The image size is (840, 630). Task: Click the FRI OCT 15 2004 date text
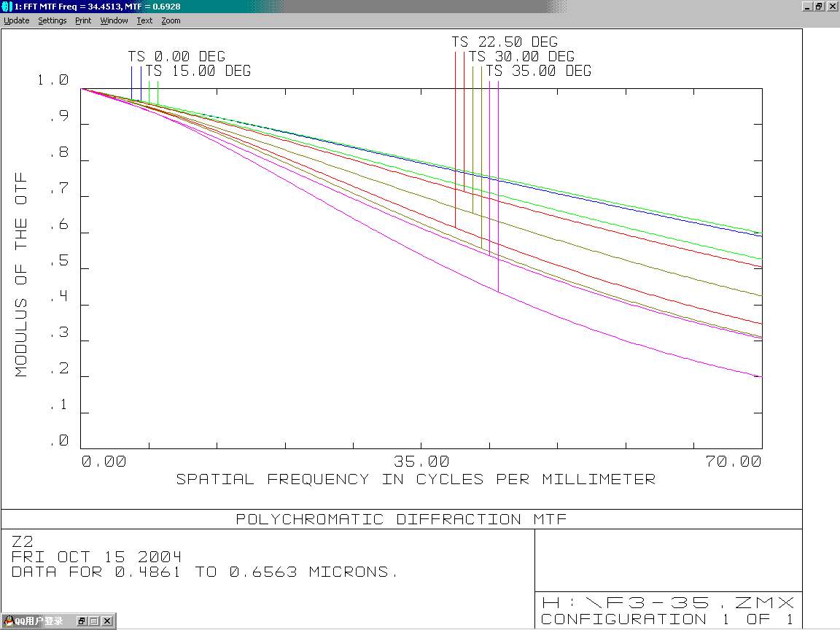(x=96, y=556)
